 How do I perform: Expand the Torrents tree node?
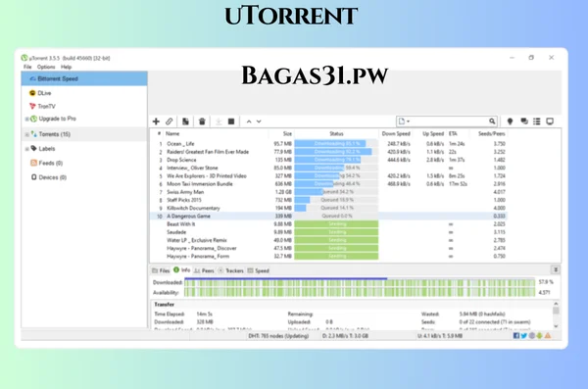(x=26, y=134)
